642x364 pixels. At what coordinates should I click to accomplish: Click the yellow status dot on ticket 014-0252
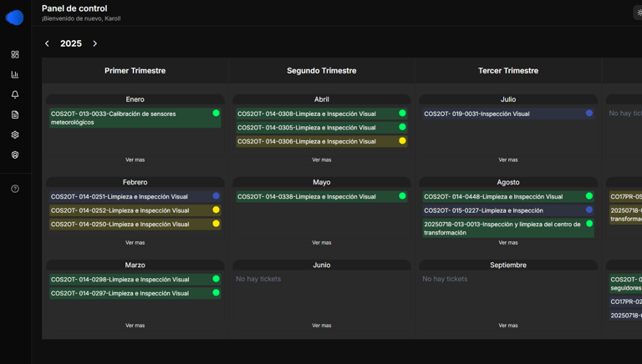coord(217,210)
